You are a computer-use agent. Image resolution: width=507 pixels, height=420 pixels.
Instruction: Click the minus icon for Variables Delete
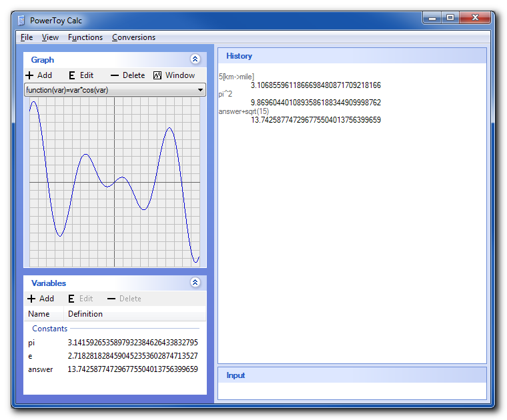pyautogui.click(x=111, y=299)
